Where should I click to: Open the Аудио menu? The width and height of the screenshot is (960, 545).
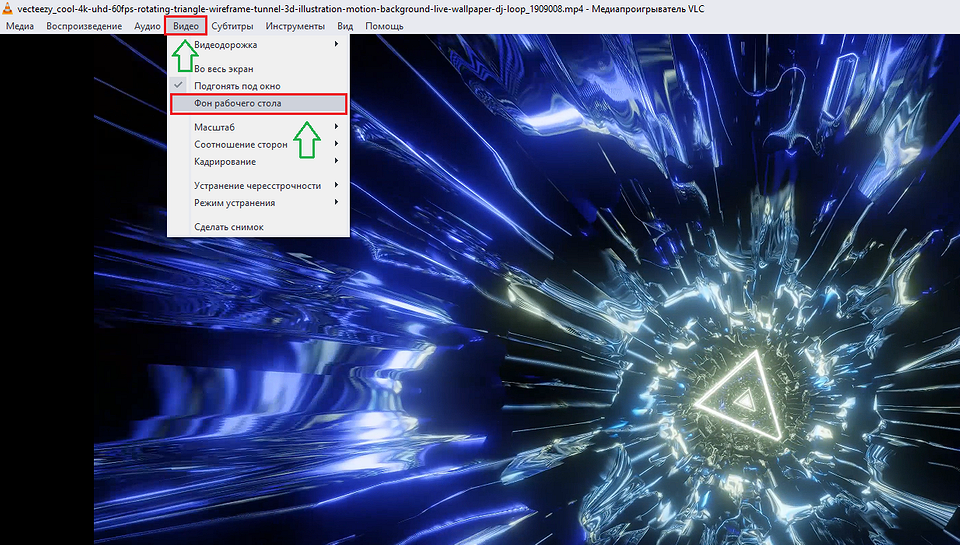coord(146,26)
